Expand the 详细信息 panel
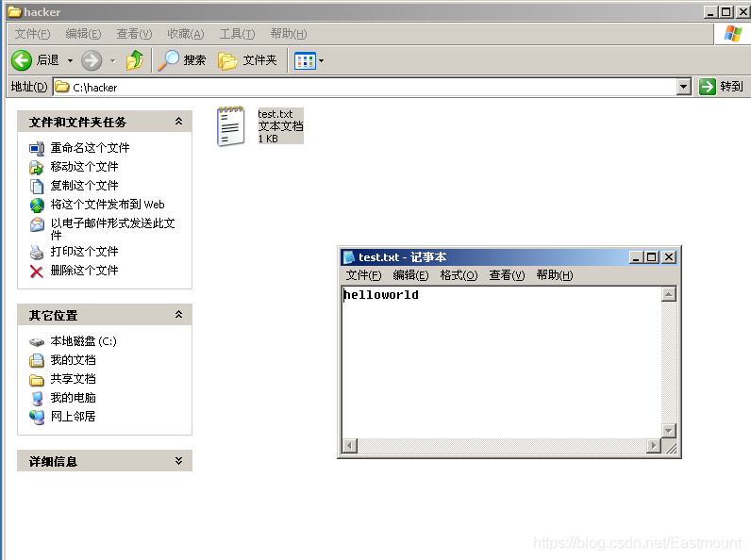The height and width of the screenshot is (560, 751). [178, 460]
